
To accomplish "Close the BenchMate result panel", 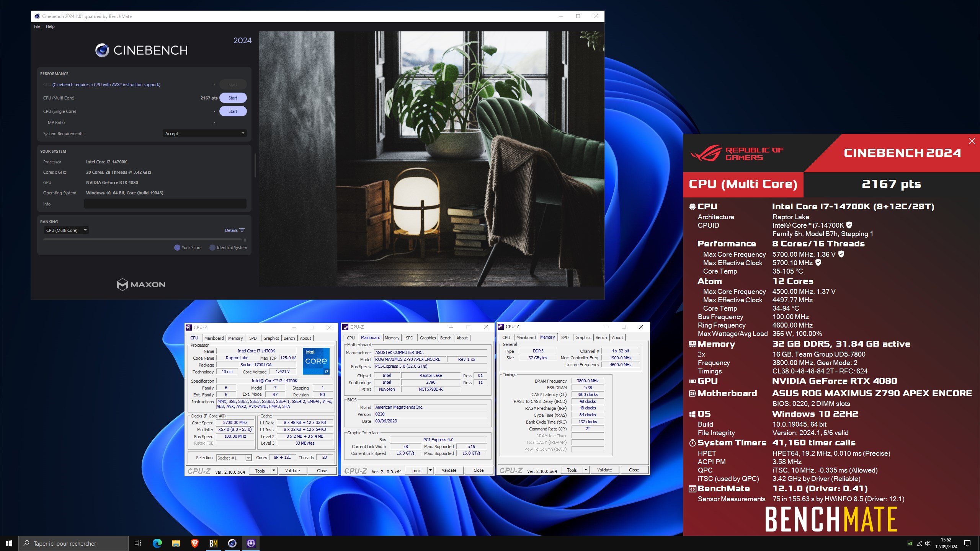I will [972, 141].
